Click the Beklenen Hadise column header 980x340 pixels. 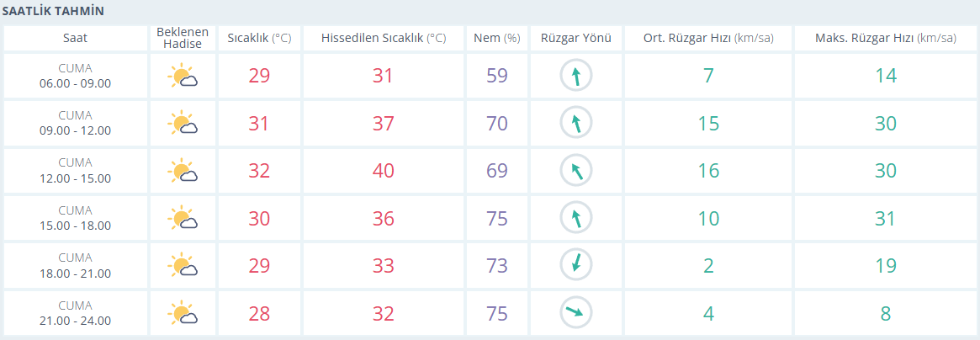coord(183,38)
